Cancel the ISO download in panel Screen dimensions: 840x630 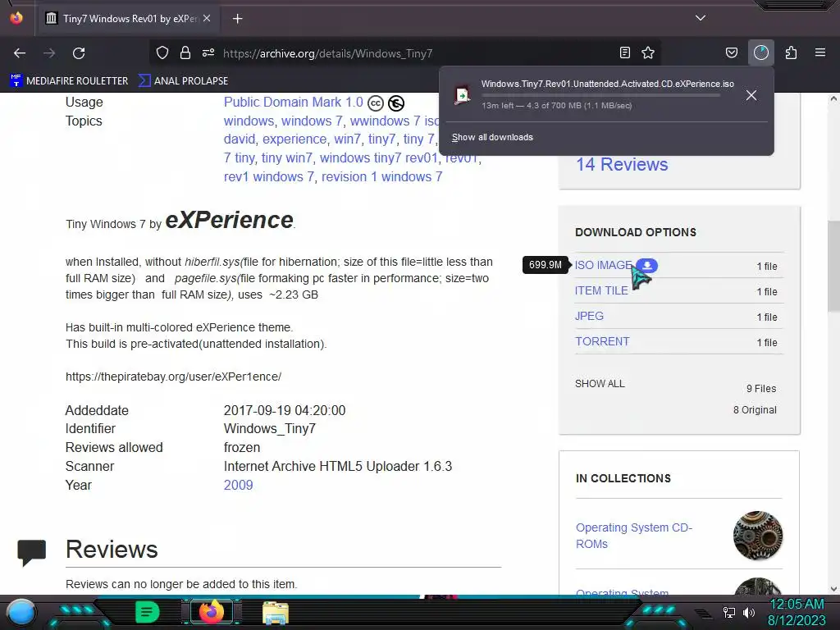(x=751, y=95)
